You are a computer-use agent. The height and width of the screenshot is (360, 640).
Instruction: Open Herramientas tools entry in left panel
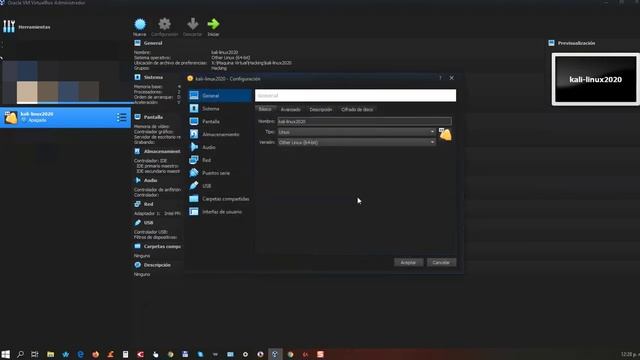pos(27,27)
